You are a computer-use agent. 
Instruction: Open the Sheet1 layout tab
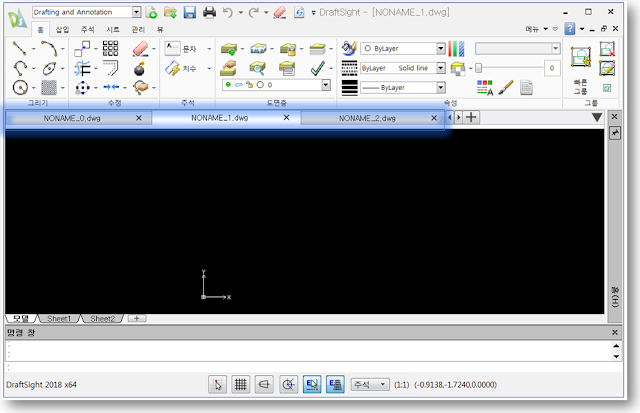point(59,318)
